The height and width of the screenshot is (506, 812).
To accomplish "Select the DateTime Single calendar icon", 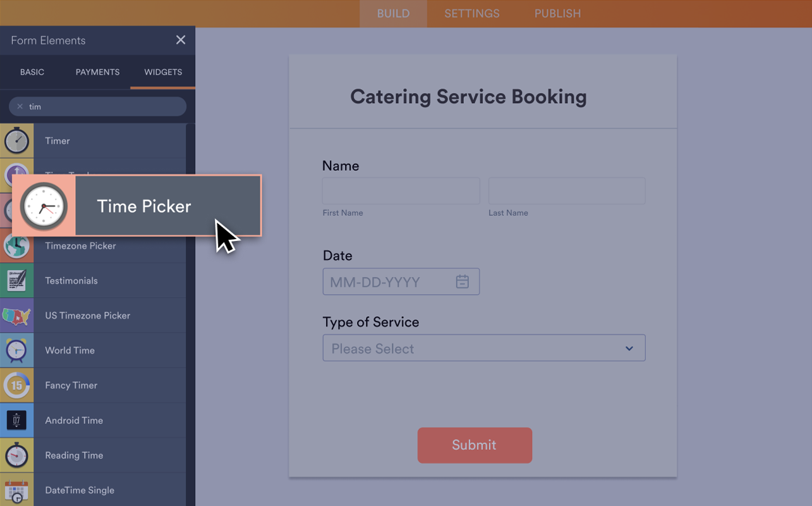I will [16, 490].
